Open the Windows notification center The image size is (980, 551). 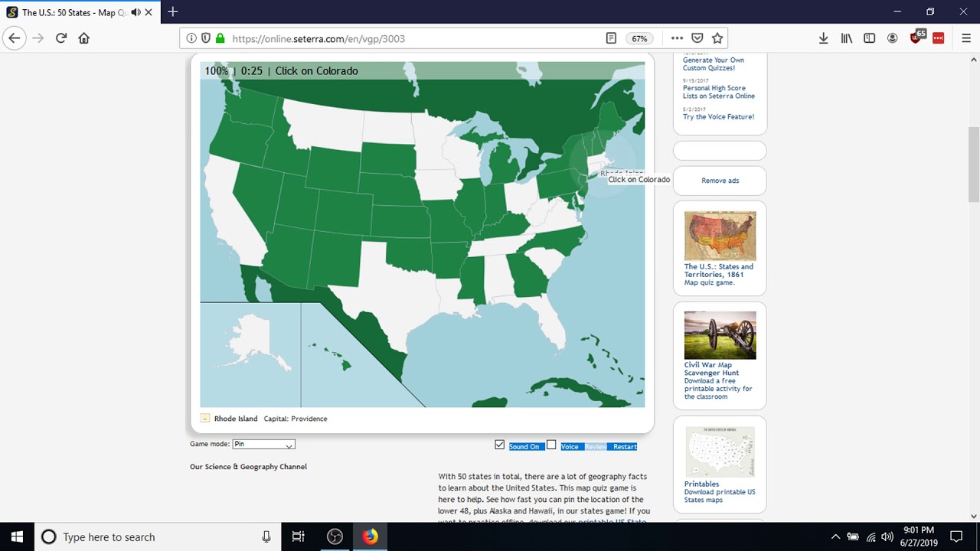[x=955, y=536]
